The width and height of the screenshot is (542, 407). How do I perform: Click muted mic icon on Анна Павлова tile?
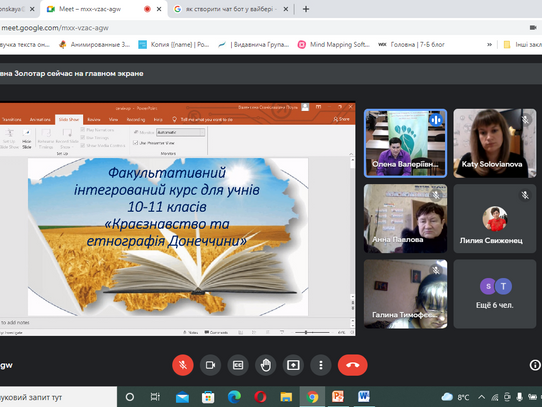pyautogui.click(x=436, y=195)
